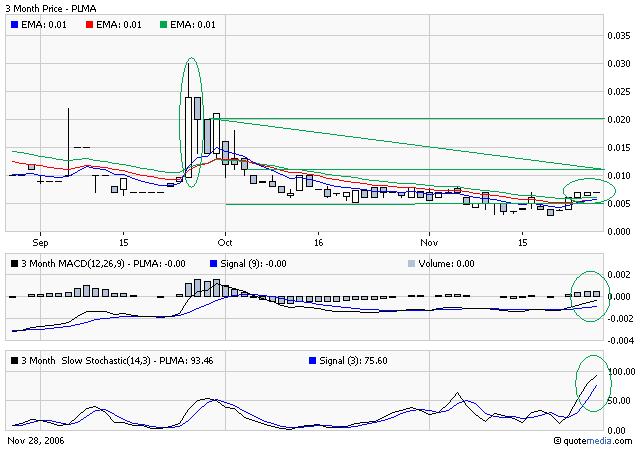Screen dimensions: 640x450
Task: Click the green EMA legend swatch
Action: 163,25
